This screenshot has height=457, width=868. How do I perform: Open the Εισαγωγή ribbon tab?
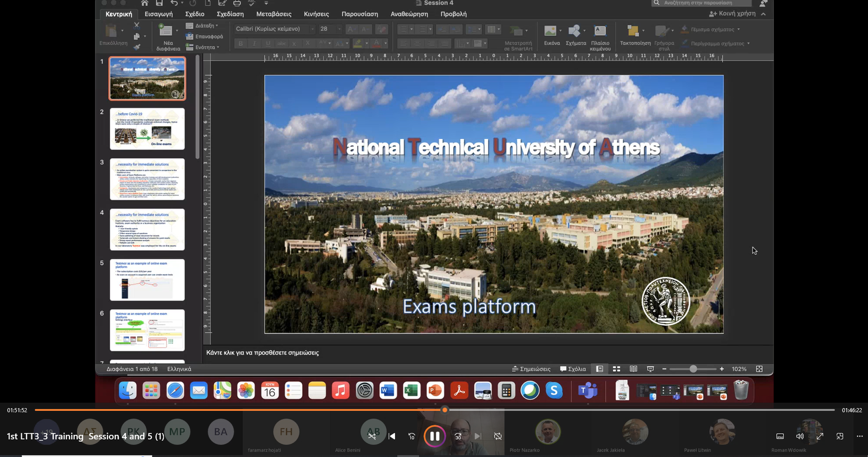158,14
